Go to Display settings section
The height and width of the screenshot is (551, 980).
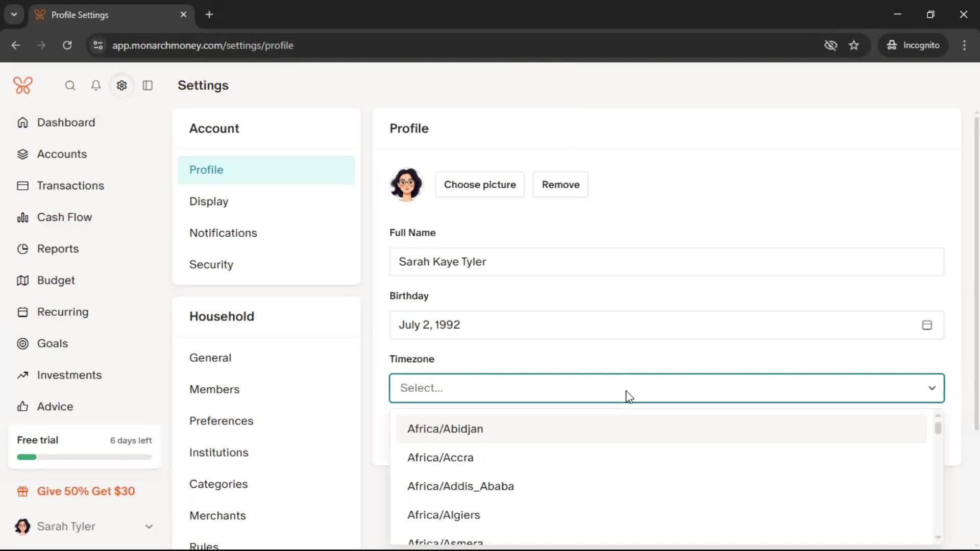[209, 201]
